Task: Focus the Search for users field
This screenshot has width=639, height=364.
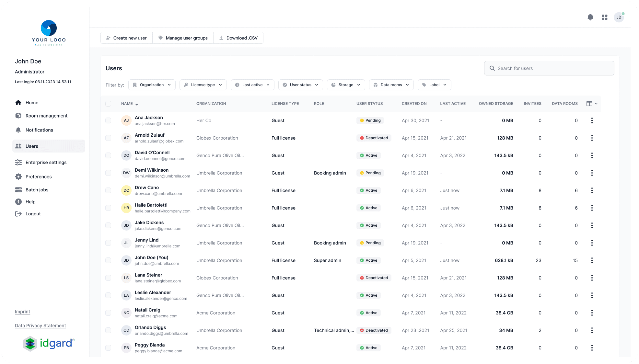Action: tap(549, 68)
